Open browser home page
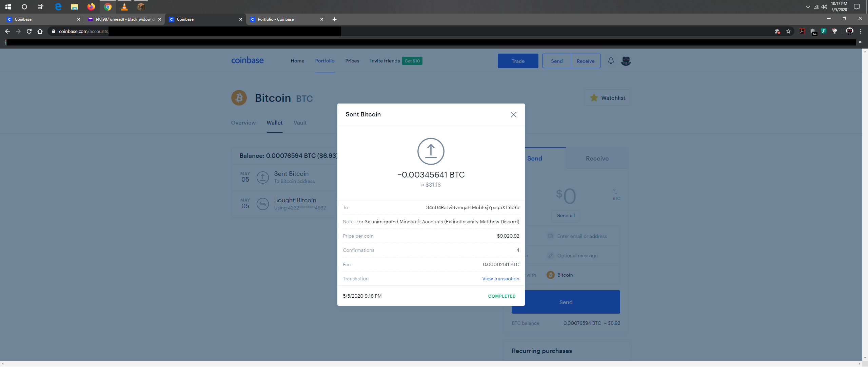 pos(40,31)
